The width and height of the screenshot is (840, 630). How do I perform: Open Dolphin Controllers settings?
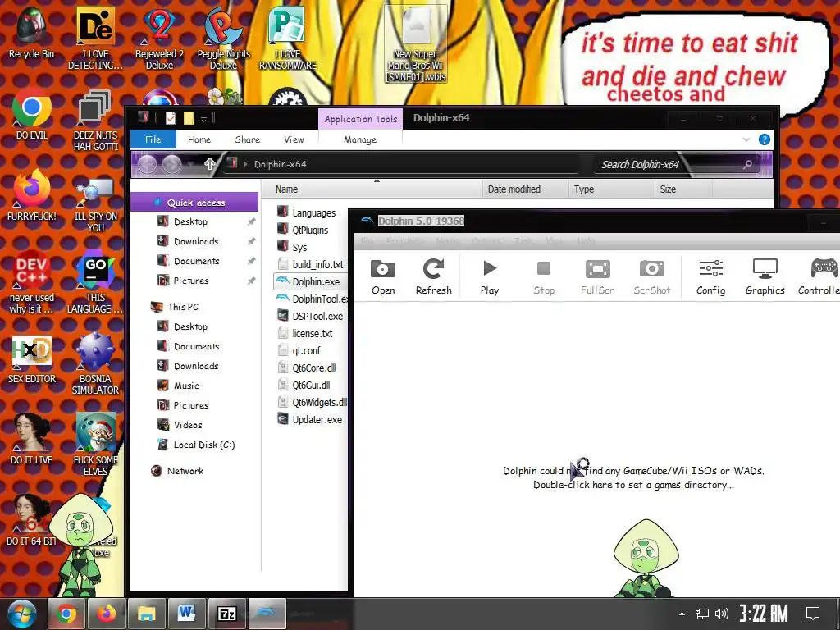pyautogui.click(x=819, y=277)
